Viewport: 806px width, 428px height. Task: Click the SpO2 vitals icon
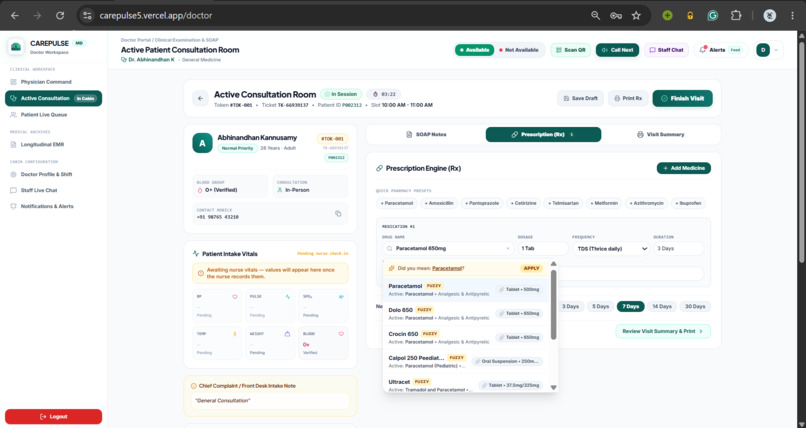[341, 296]
